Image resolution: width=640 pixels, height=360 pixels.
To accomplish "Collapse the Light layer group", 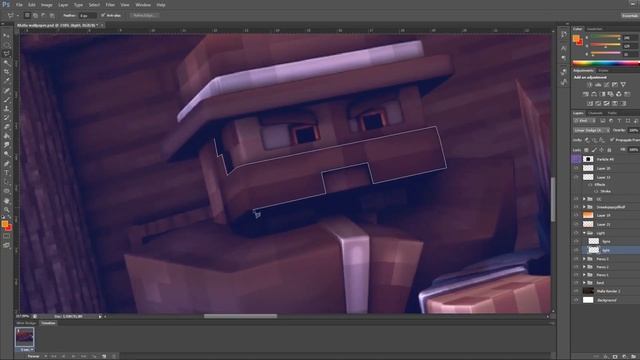I will 584,233.
